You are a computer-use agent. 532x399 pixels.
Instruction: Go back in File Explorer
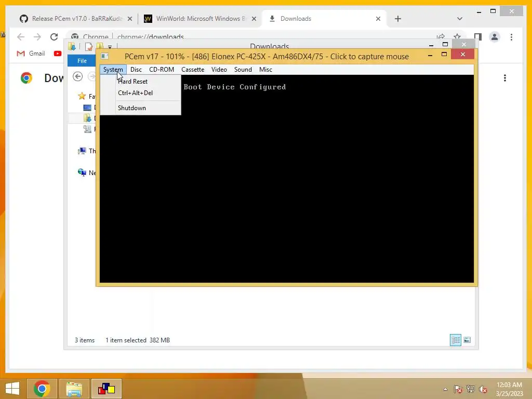[78, 77]
